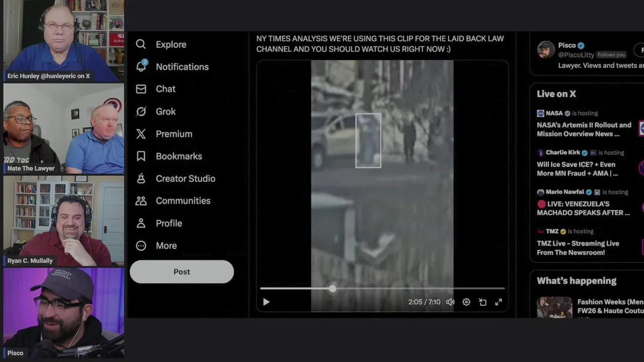Open TMZ Live Streaming From The Newsroom
The width and height of the screenshot is (644, 362).
click(x=578, y=248)
